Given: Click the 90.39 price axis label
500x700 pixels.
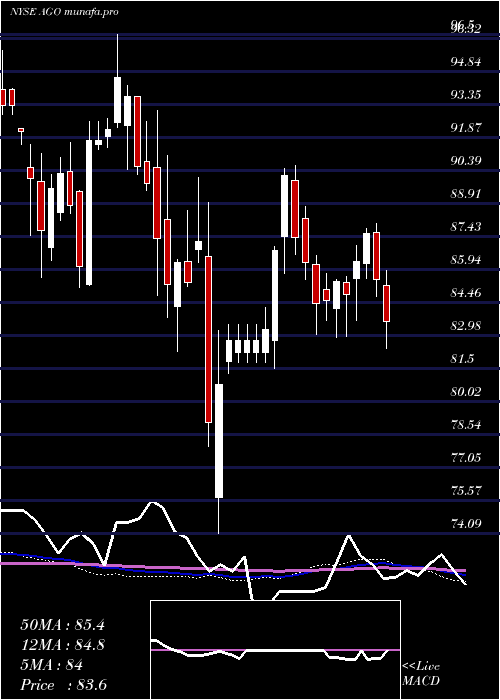Looking at the screenshot, I should (x=466, y=161).
